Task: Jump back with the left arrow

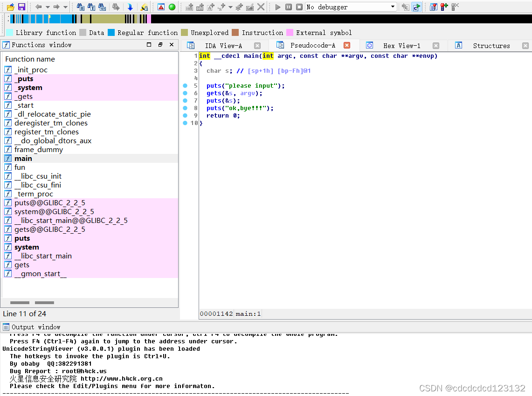Action: click(38, 7)
